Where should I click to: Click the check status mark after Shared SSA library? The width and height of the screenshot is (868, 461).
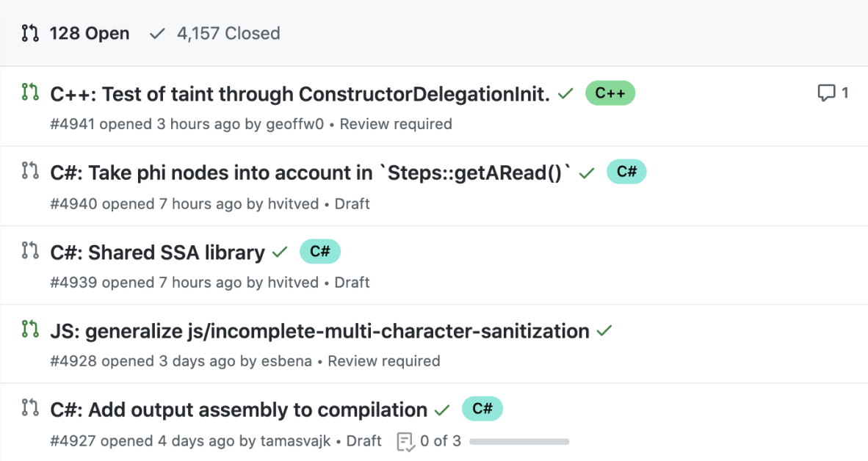pyautogui.click(x=279, y=253)
